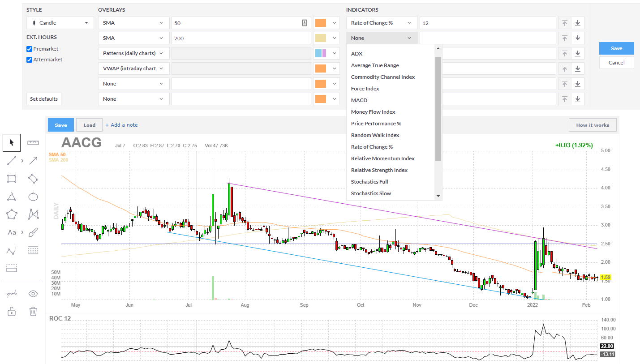The width and height of the screenshot is (640, 364).
Task: Select the measuring ruler tool
Action: pyautogui.click(x=33, y=142)
